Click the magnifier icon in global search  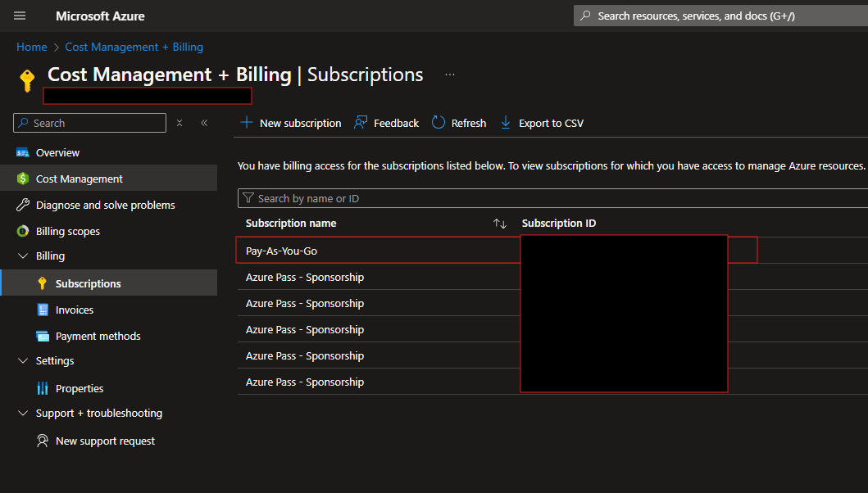[586, 16]
